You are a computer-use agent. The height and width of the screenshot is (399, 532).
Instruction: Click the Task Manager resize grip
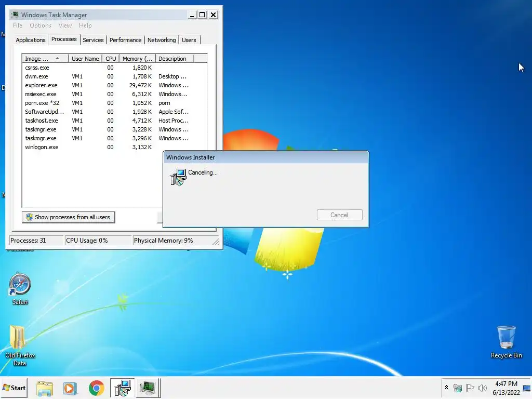216,242
